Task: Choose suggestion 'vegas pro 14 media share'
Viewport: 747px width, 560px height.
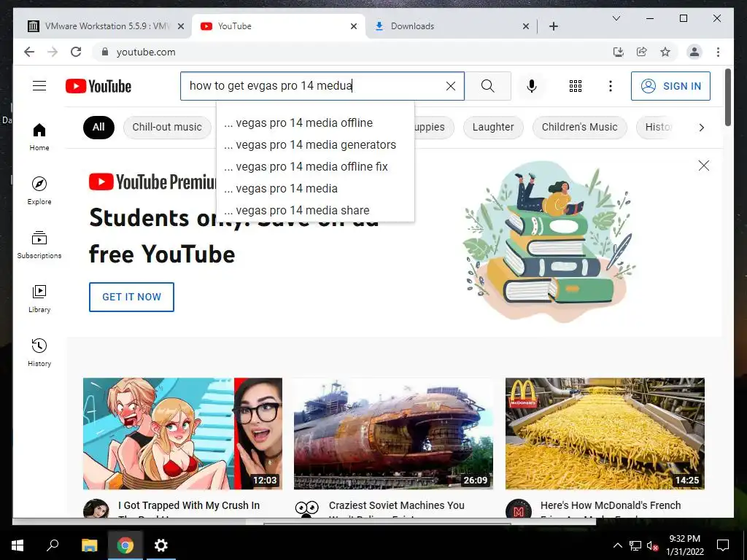Action: click(315, 211)
